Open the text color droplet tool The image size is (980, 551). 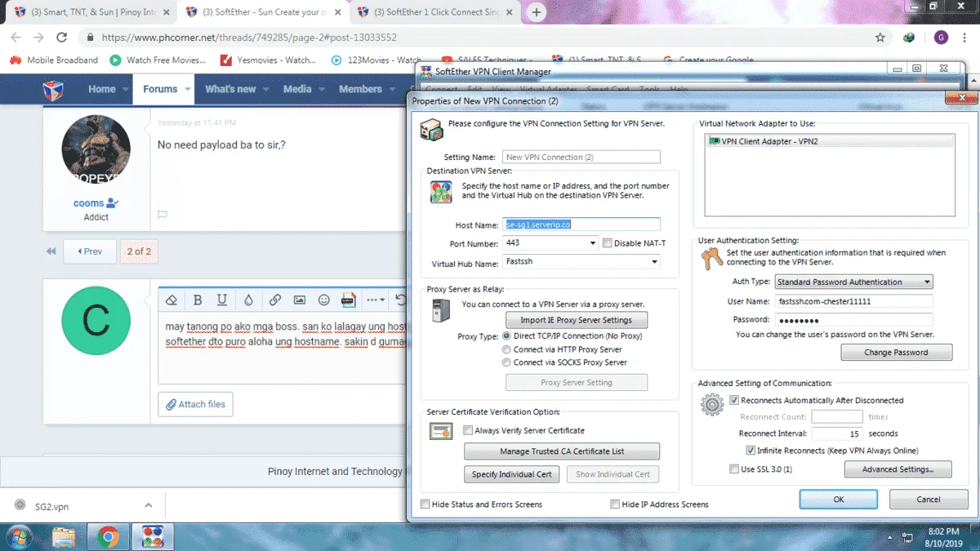click(x=247, y=300)
